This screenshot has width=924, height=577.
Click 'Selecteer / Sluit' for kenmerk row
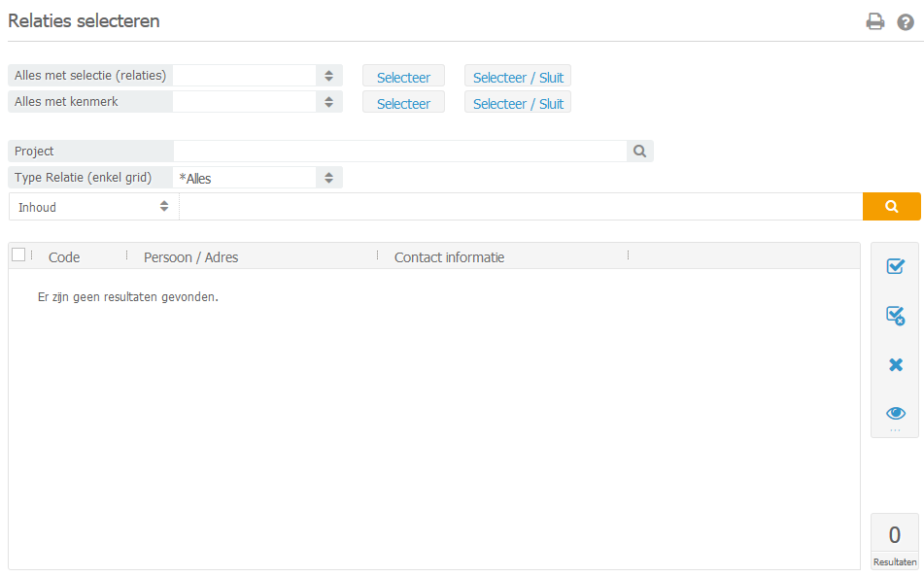pos(518,103)
